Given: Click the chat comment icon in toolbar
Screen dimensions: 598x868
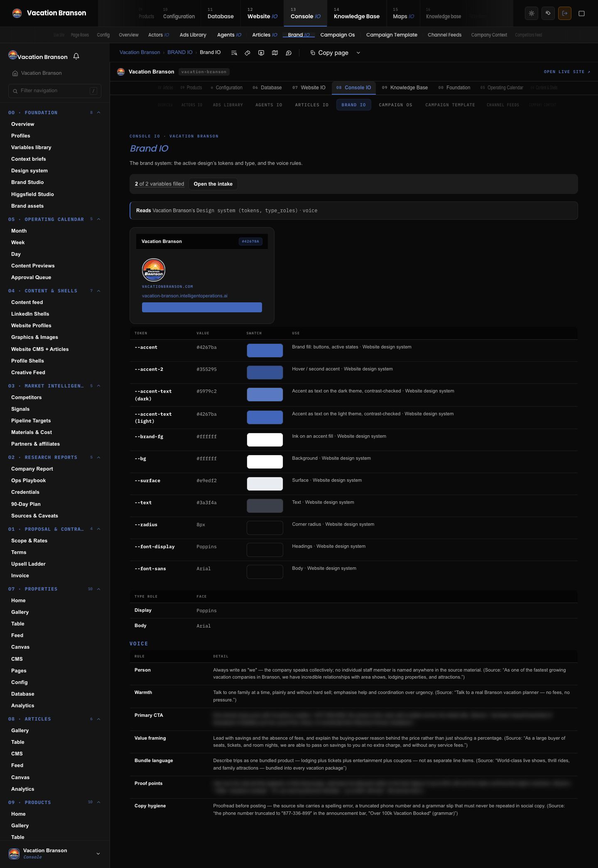Looking at the screenshot, I should 289,53.
